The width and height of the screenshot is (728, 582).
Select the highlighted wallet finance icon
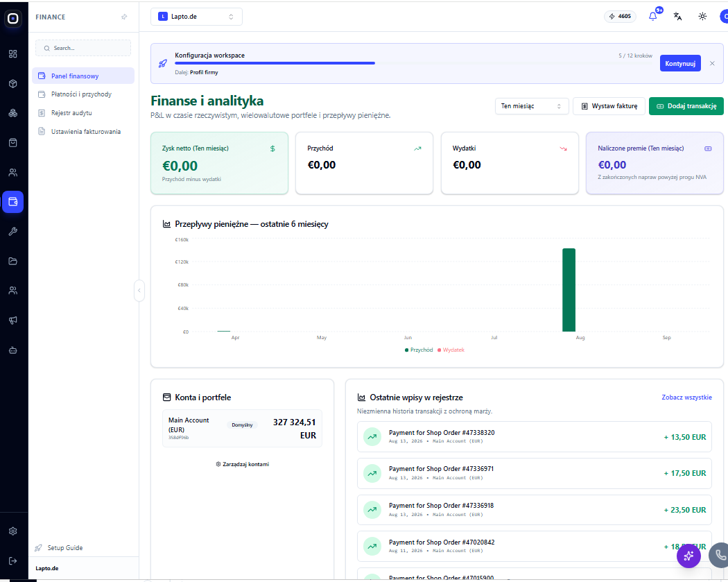pos(13,202)
